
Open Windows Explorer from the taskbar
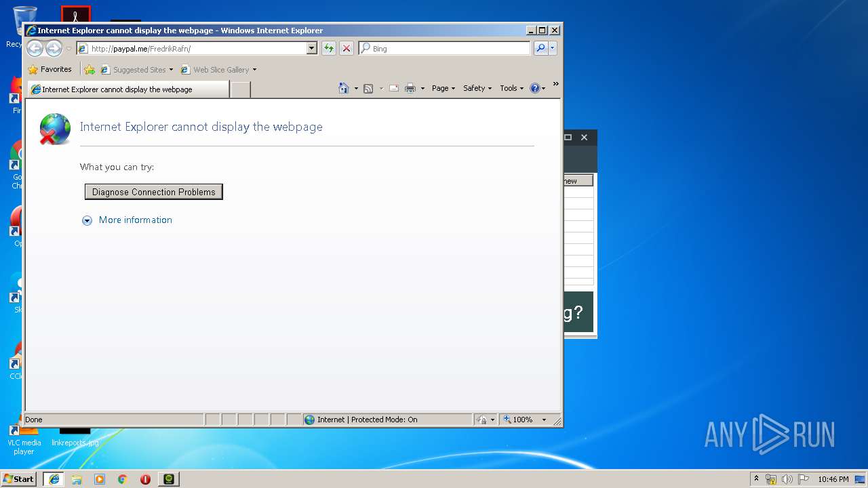coord(77,479)
